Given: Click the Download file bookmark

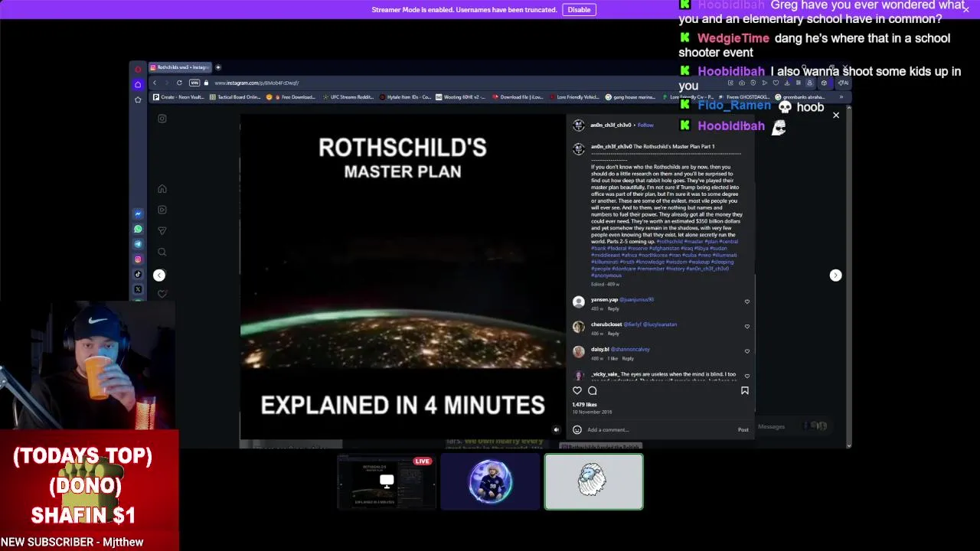Looking at the screenshot, I should coord(518,97).
